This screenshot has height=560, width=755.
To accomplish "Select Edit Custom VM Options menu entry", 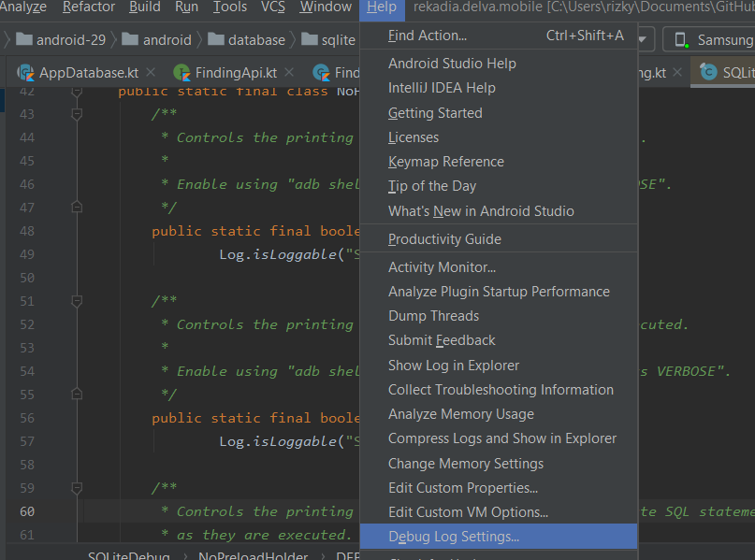I will (x=468, y=512).
